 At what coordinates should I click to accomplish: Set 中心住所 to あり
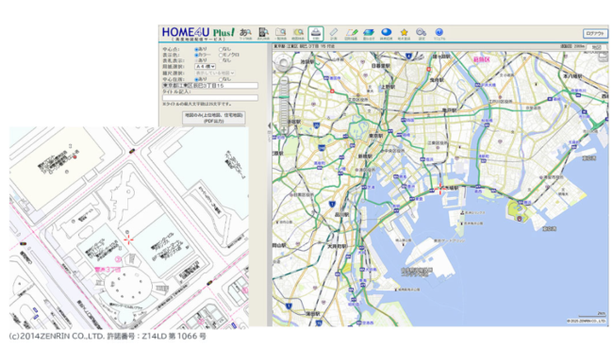click(x=197, y=79)
